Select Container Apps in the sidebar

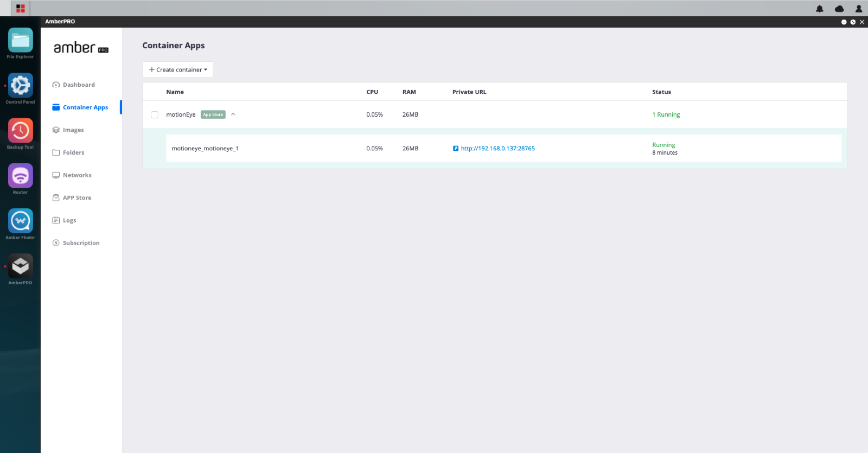pos(85,107)
